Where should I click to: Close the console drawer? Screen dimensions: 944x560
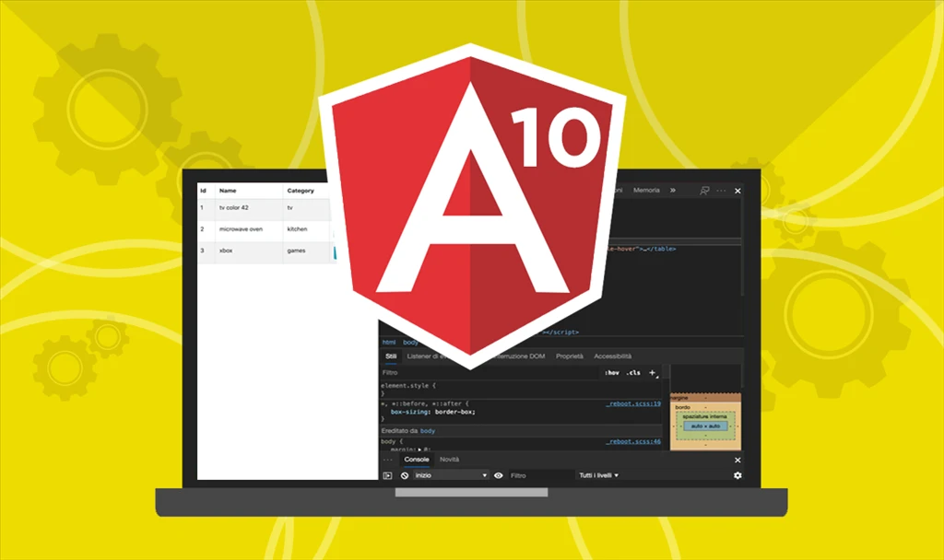click(x=737, y=461)
